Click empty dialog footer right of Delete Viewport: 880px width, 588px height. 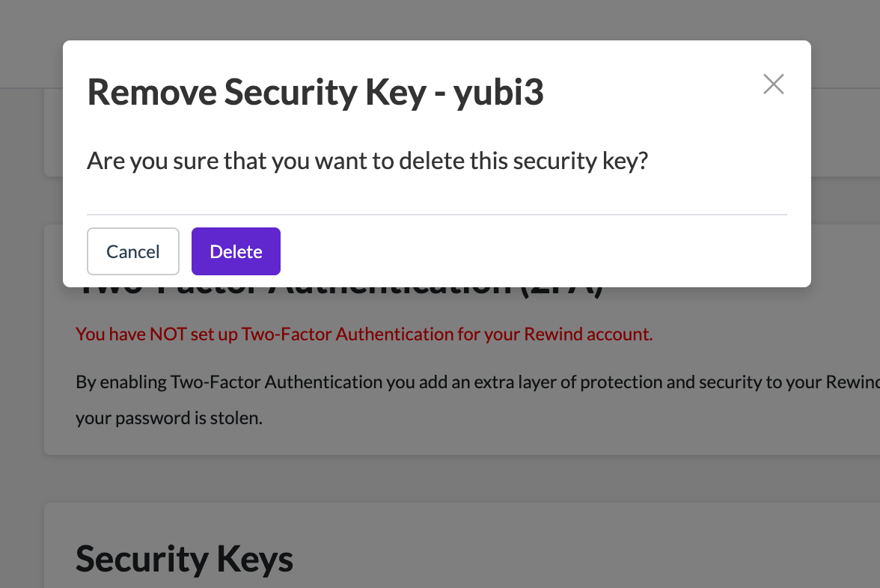(x=524, y=251)
